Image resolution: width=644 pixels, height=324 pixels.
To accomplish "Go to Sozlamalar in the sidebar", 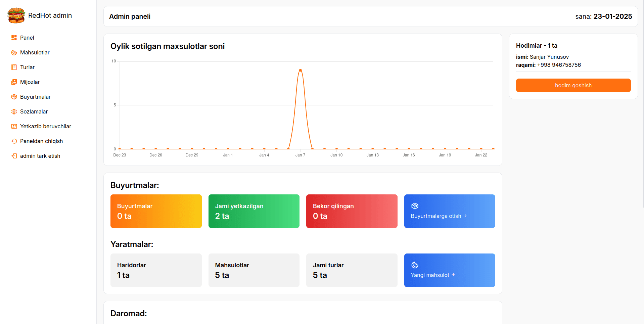I will click(x=34, y=112).
